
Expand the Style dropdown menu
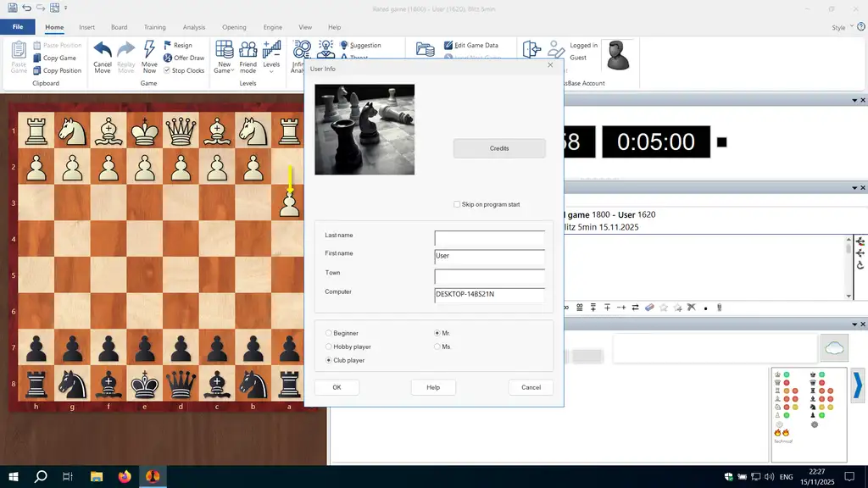pos(841,27)
